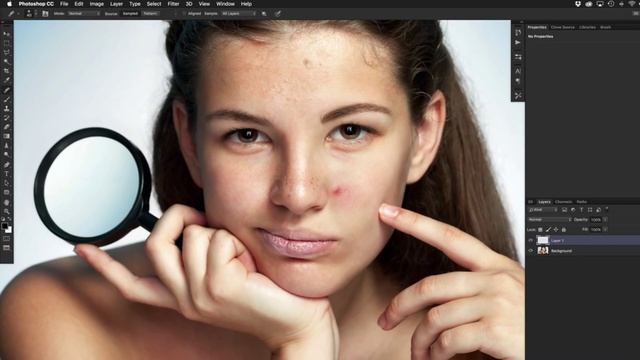Viewport: 640px width, 360px height.
Task: Toggle the Clone Source panel button in options bar
Action: pos(45,13)
